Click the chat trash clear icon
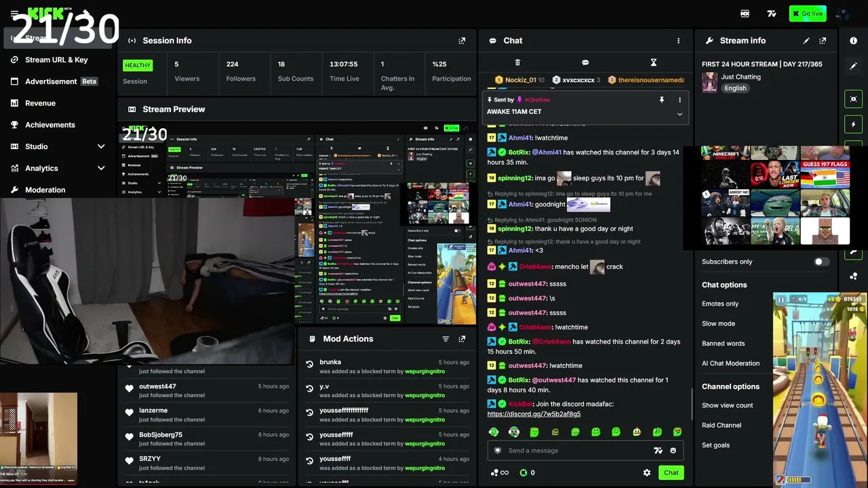868x488 pixels. point(517,62)
